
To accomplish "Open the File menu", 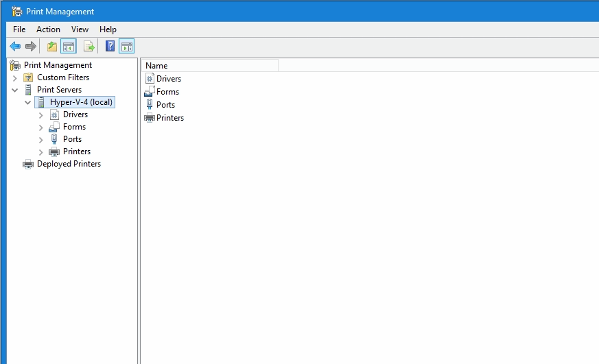I will click(x=19, y=29).
